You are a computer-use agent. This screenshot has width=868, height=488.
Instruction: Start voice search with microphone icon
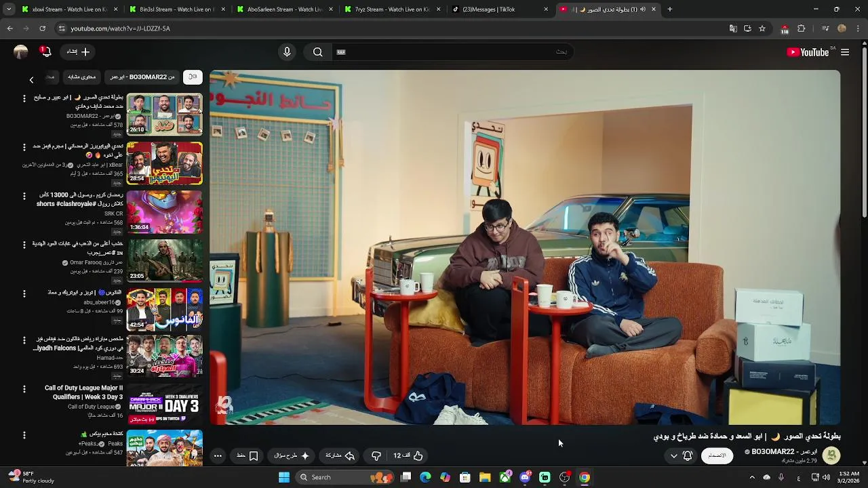click(x=287, y=52)
